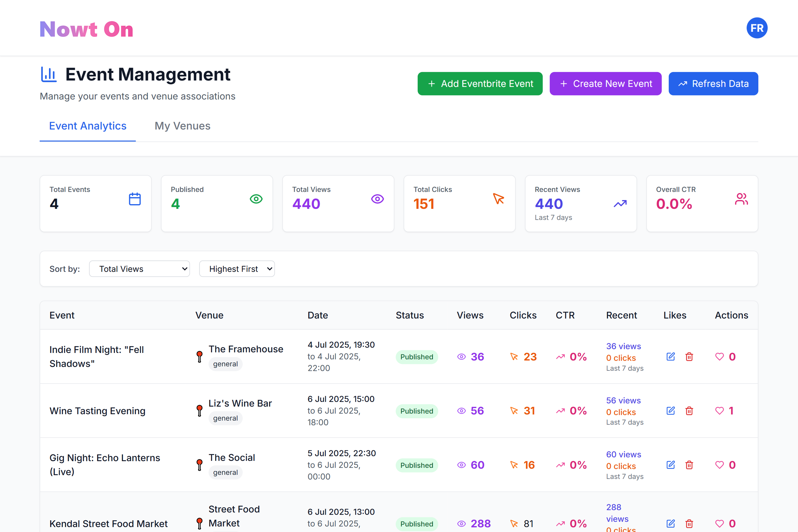Open the 56 views link for Wine Tasting
This screenshot has height=532, width=798.
point(623,400)
